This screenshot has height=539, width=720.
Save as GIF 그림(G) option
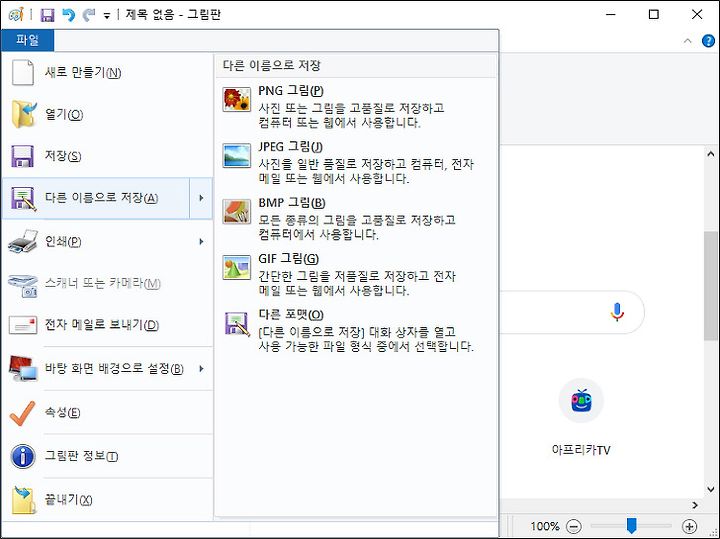pyautogui.click(x=356, y=274)
